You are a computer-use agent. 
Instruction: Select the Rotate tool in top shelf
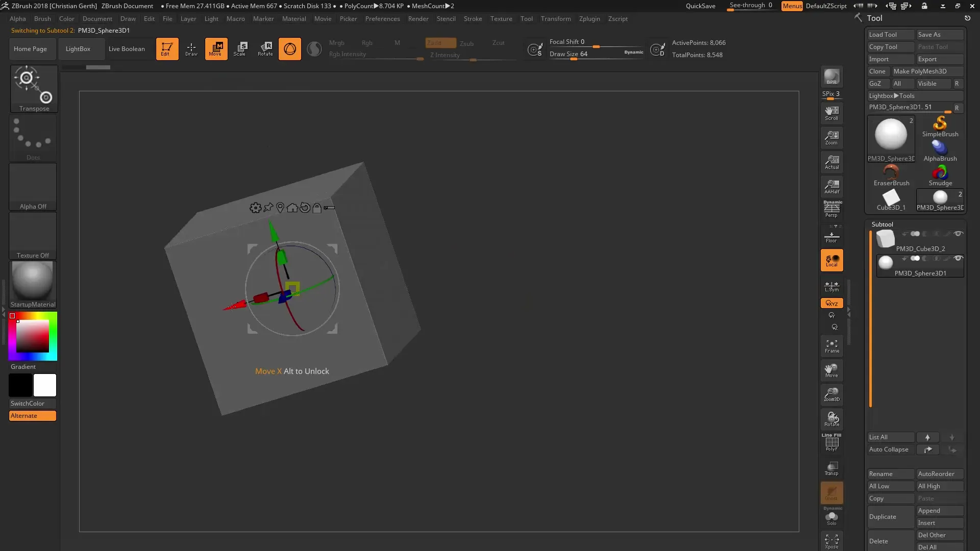(x=265, y=49)
